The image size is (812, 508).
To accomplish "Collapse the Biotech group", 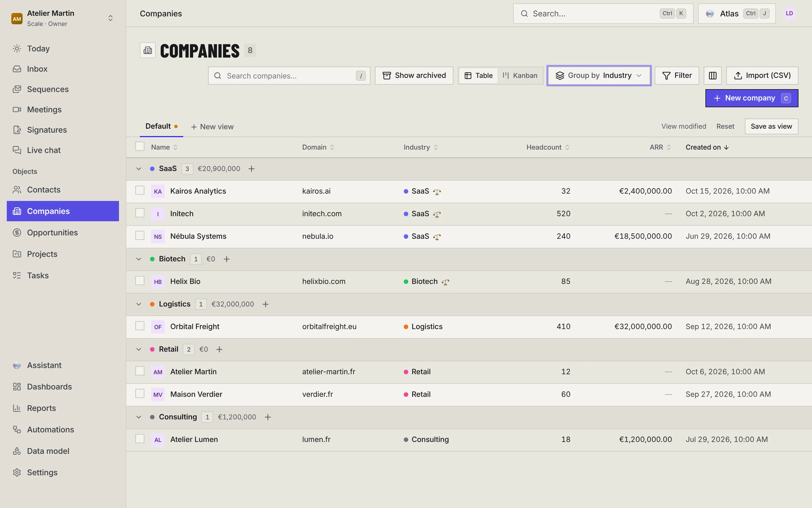I will (139, 259).
